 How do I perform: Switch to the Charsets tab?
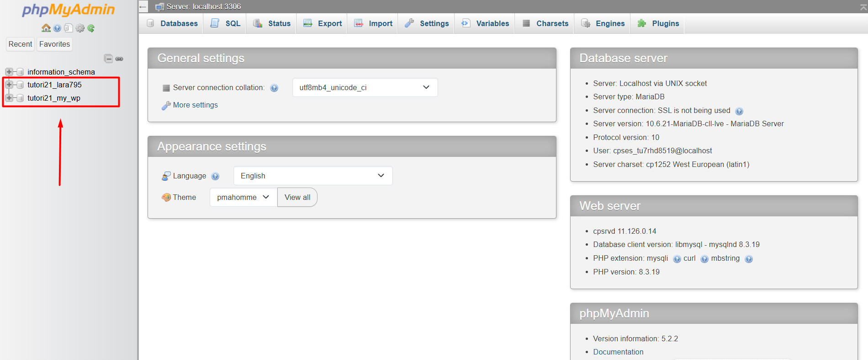point(545,23)
